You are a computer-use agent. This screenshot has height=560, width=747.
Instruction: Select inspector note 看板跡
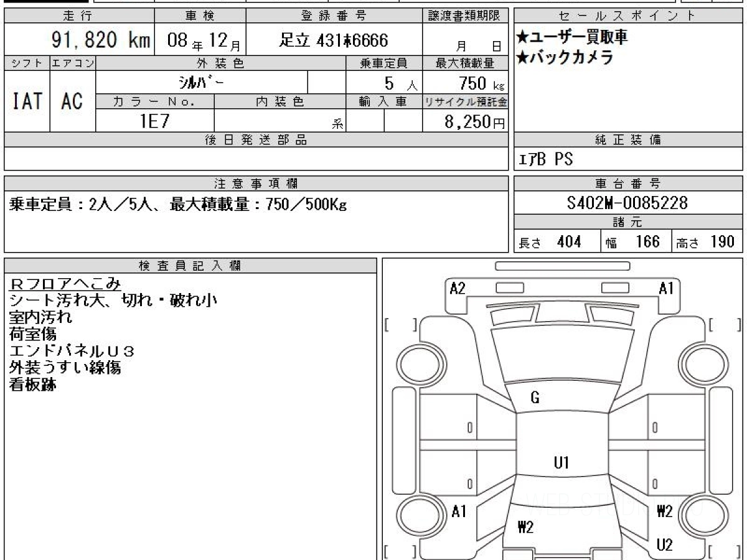pyautogui.click(x=33, y=385)
